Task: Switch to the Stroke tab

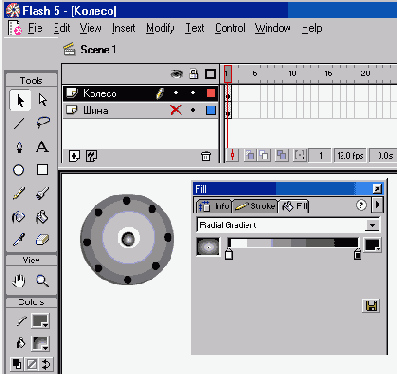Action: pyautogui.click(x=255, y=206)
